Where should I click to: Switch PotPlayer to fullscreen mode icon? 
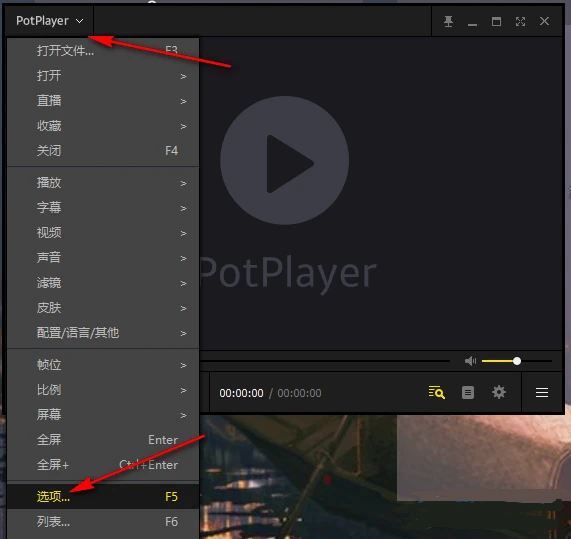pos(520,21)
